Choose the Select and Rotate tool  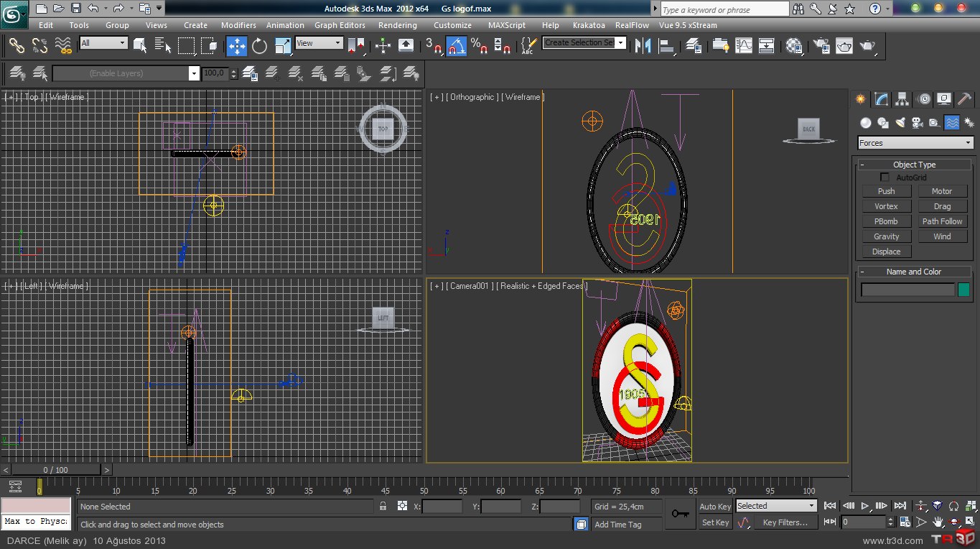click(x=259, y=46)
